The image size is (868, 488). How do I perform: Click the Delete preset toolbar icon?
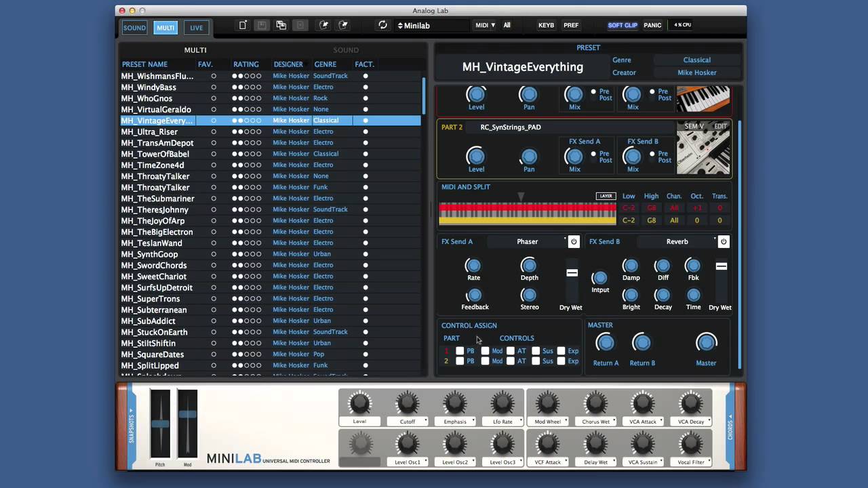tap(300, 25)
